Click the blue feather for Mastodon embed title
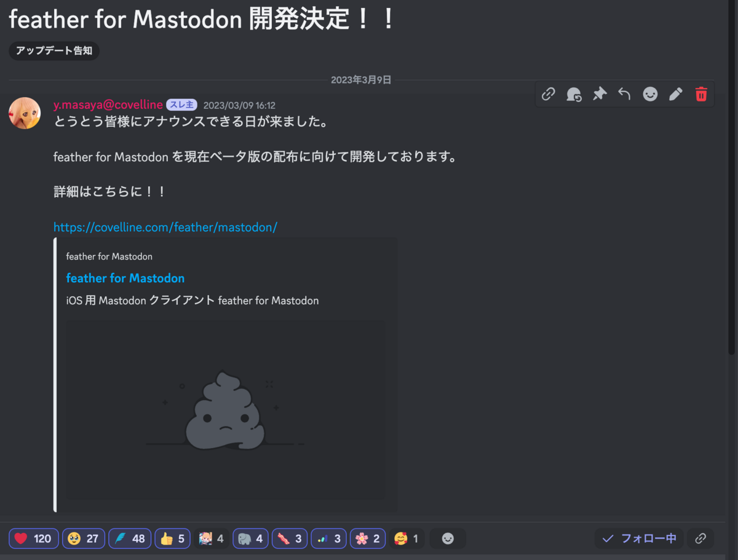Screen dimensions: 738x560 (125, 278)
